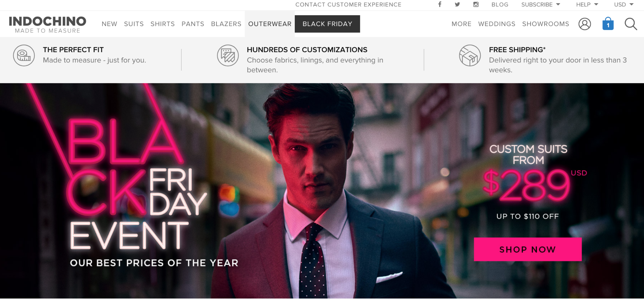Open the Showrooms navigation link
Image resolution: width=644 pixels, height=304 pixels.
(545, 24)
